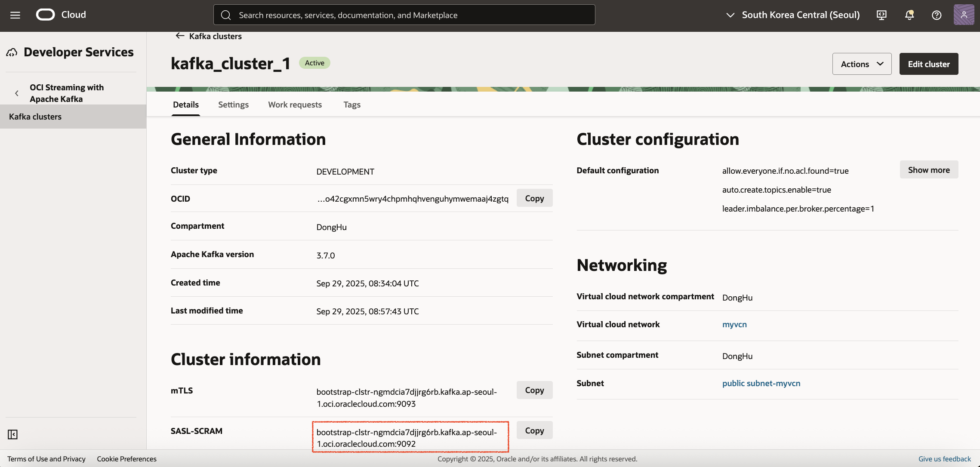Open the help question mark icon
This screenshot has height=467, width=980.
[x=937, y=15]
